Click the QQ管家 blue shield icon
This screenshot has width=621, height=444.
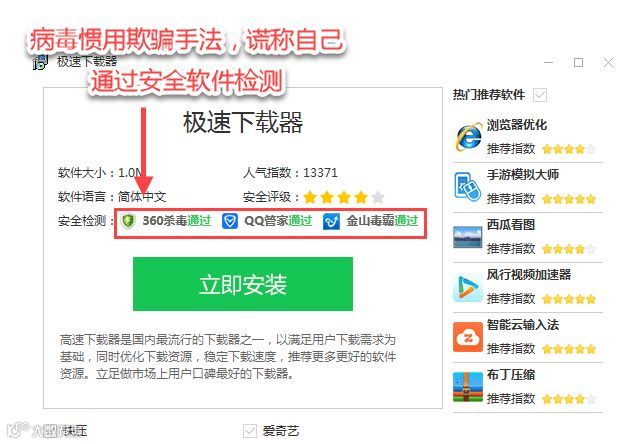pyautogui.click(x=230, y=221)
